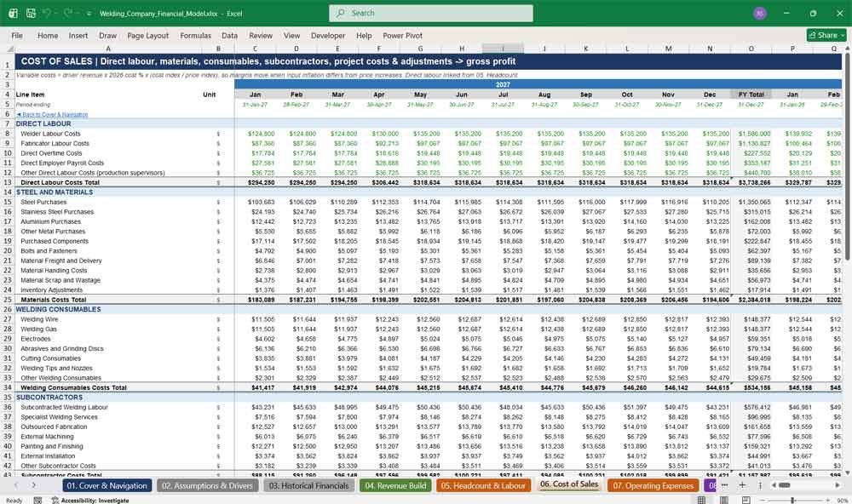Select the 2027 year banner cell
Image resolution: width=852 pixels, height=504 pixels.
(503, 85)
